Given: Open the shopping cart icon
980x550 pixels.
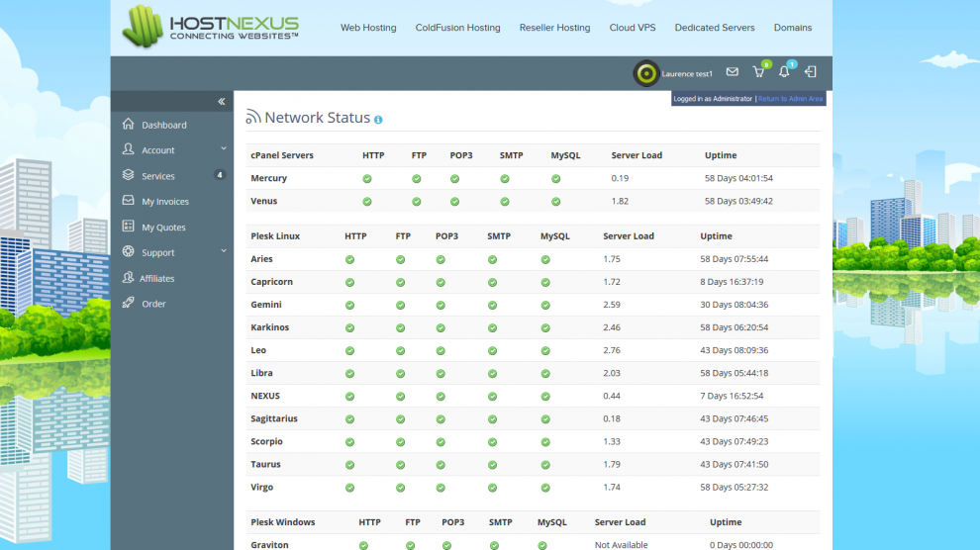Looking at the screenshot, I should (758, 72).
